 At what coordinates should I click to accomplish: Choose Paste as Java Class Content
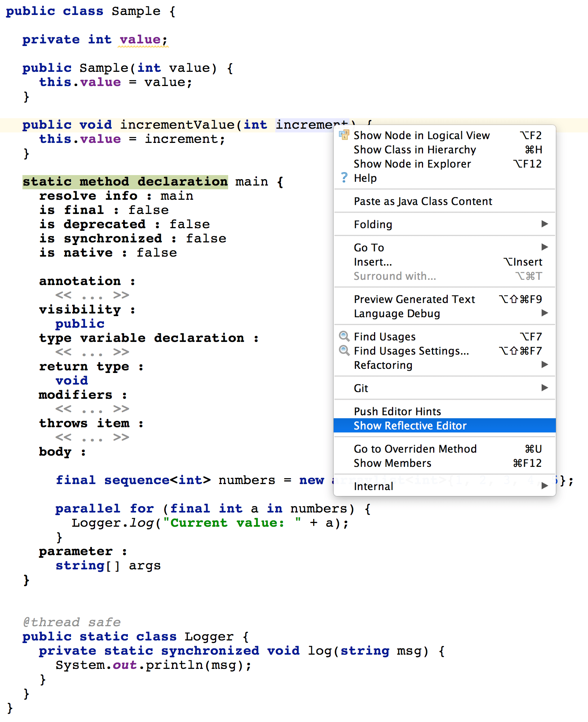click(423, 201)
